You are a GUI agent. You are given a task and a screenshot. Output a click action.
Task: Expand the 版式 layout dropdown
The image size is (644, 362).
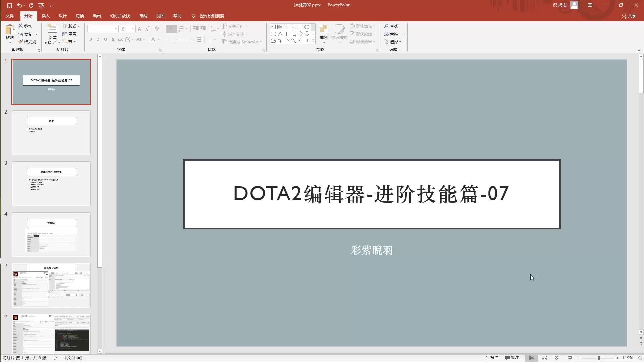71,26
